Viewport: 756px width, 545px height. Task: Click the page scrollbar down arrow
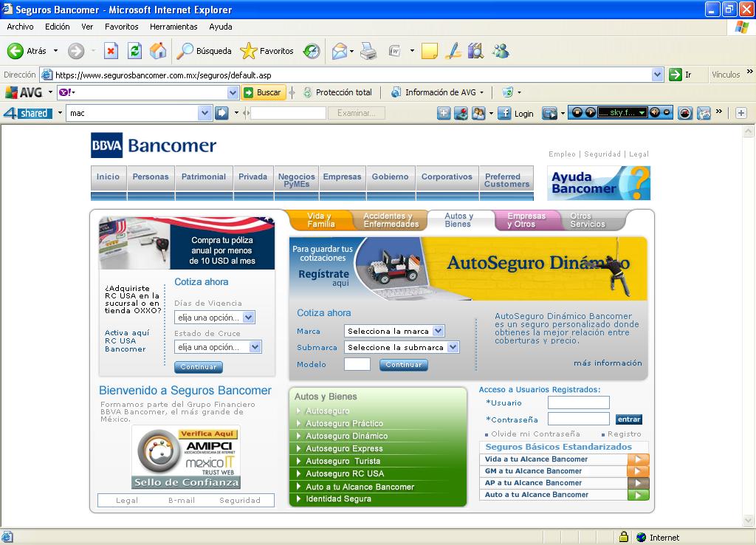pos(749,521)
